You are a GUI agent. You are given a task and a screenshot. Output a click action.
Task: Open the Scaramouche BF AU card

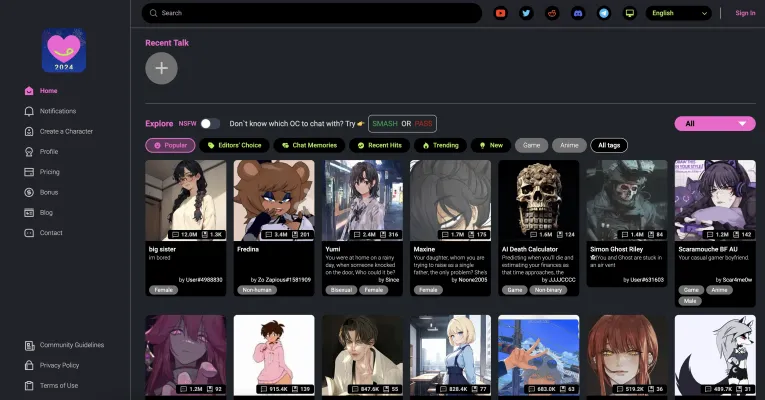point(715,234)
